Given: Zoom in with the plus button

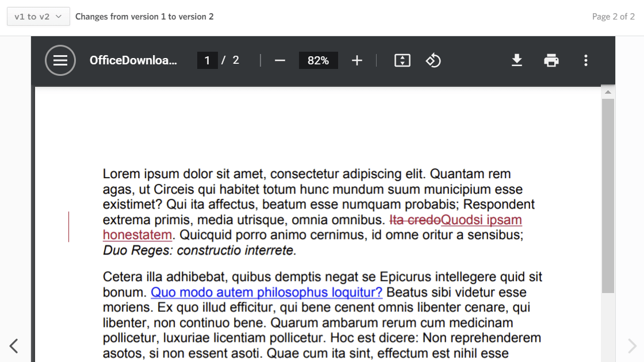Looking at the screenshot, I should click(357, 60).
